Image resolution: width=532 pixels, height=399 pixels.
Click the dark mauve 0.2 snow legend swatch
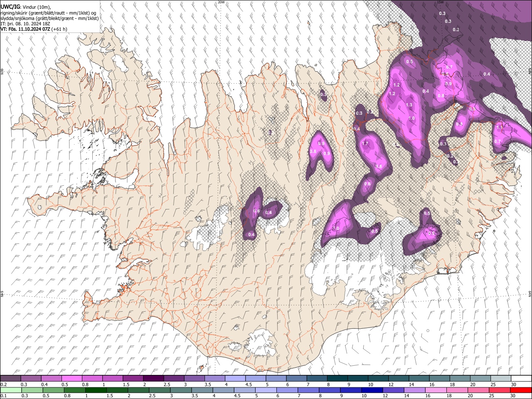(x=10, y=378)
